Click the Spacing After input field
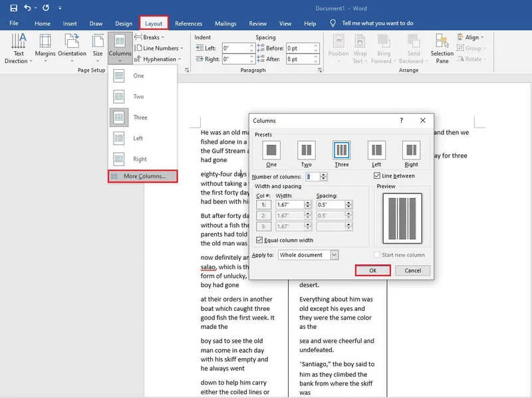 point(300,59)
